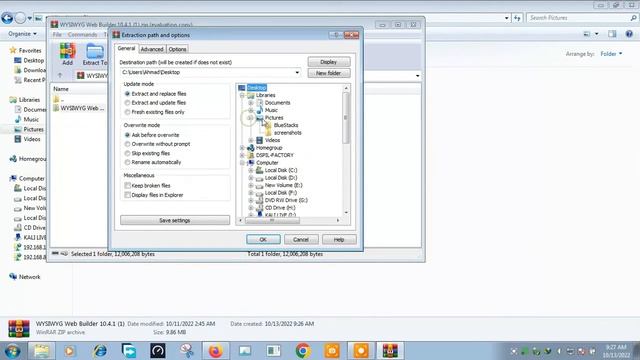Enable Keep broken files checkbox
This screenshot has width=640, height=360.
click(x=127, y=186)
